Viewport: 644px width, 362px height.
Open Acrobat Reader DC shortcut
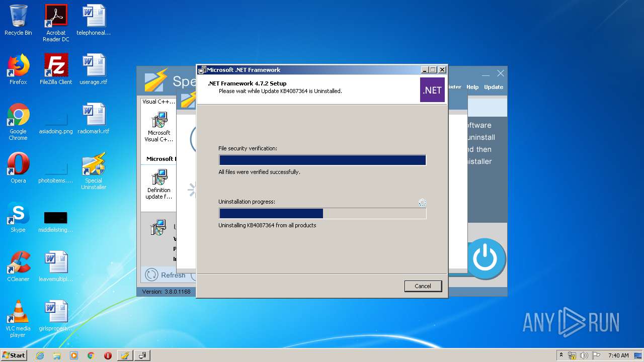click(56, 23)
